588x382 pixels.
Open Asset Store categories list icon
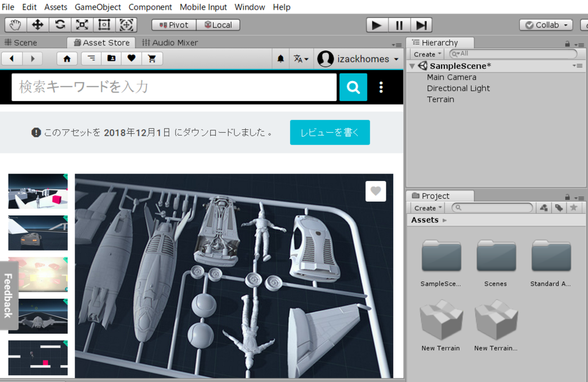(x=91, y=59)
